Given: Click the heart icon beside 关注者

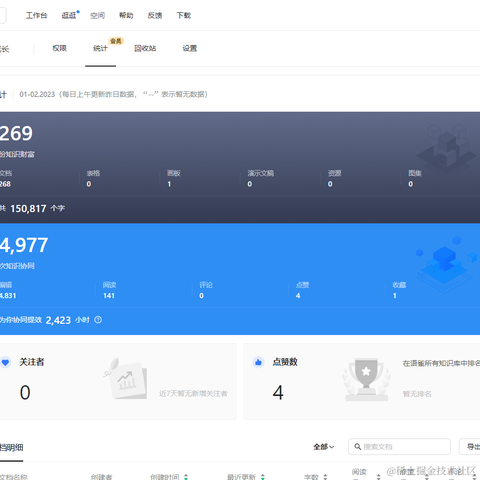Looking at the screenshot, I should pyautogui.click(x=6, y=362).
